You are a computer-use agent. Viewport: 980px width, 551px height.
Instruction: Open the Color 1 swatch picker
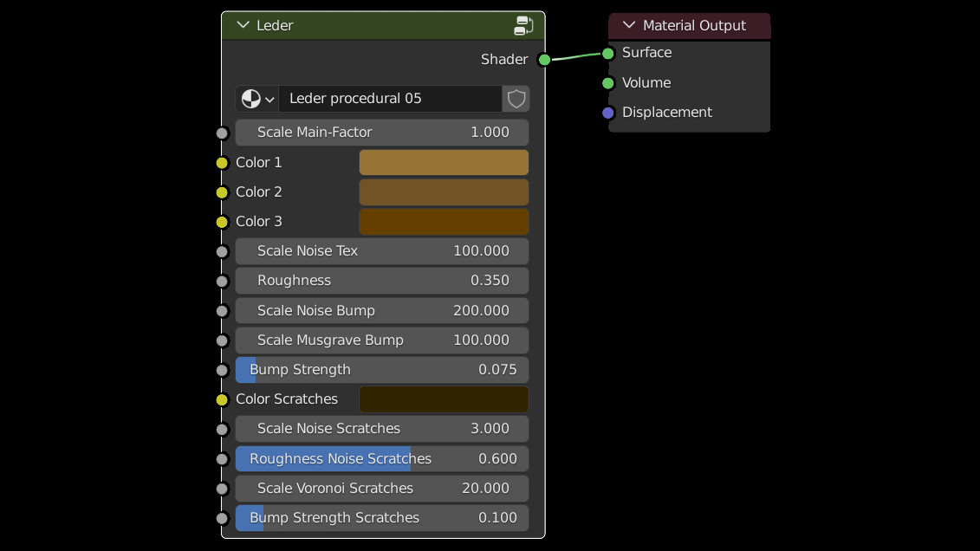click(x=444, y=163)
